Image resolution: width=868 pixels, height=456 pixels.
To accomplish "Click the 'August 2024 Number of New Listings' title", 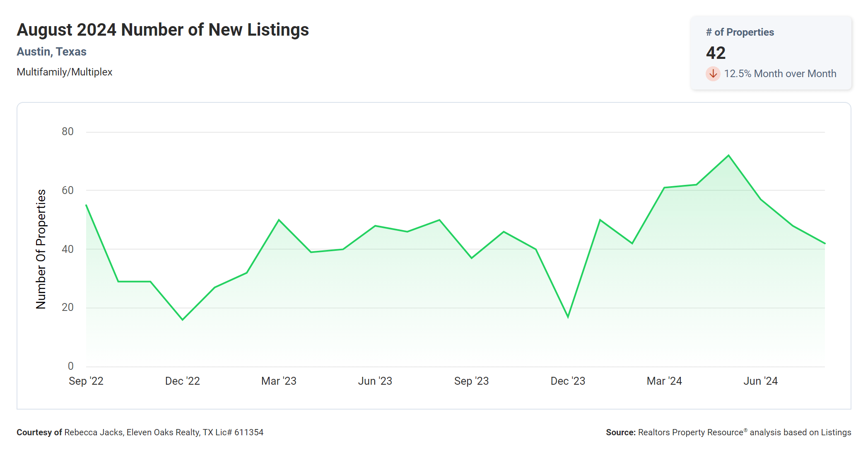I will pos(163,30).
